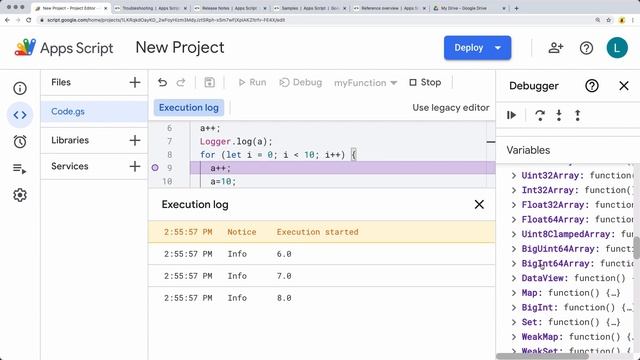This screenshot has width=640, height=360.
Task: Click the Step out debugger icon
Action: coord(578,116)
